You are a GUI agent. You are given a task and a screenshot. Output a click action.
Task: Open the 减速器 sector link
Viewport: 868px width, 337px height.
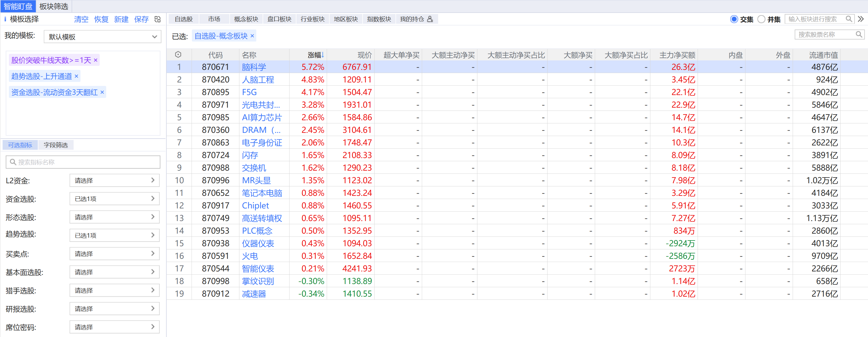click(254, 294)
